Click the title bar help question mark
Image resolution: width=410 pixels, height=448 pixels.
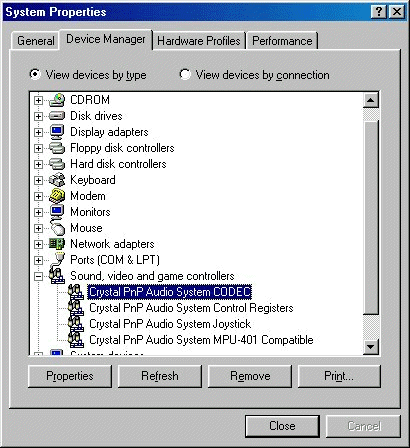(x=379, y=12)
